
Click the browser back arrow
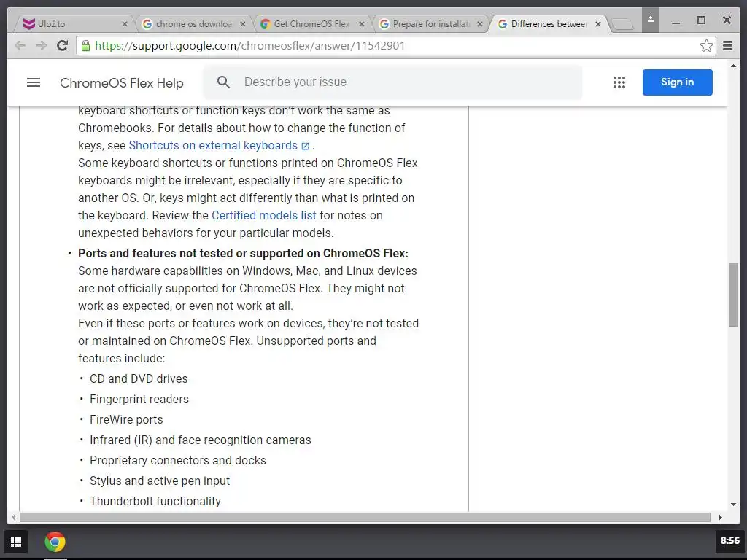click(20, 46)
